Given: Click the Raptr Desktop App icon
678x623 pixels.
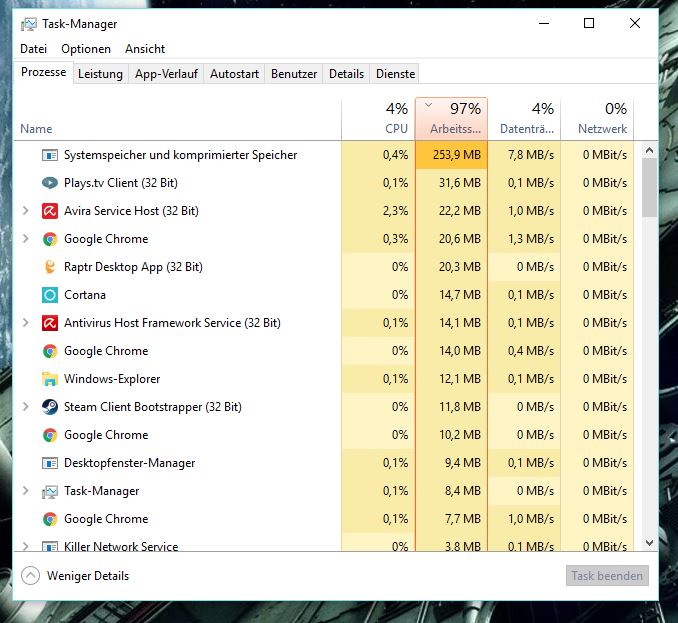Looking at the screenshot, I should click(50, 267).
